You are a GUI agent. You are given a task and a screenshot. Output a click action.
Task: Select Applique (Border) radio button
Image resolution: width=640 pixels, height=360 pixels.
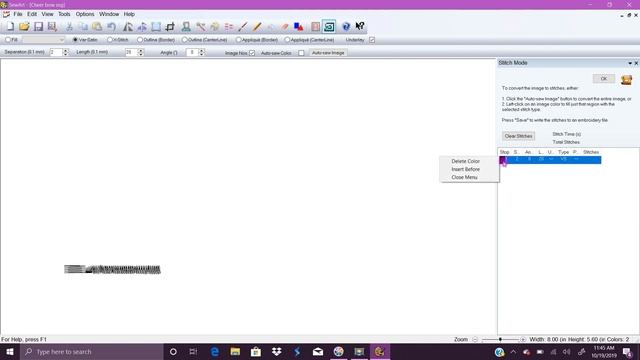point(238,40)
